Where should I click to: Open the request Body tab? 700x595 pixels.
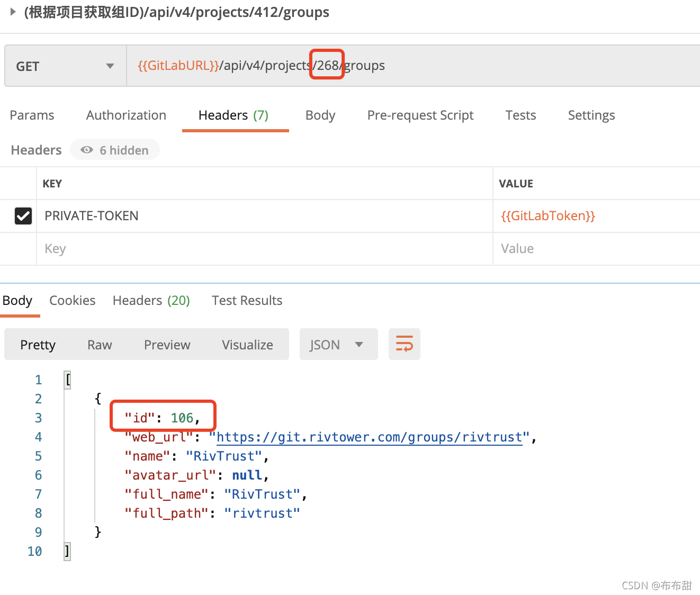point(320,115)
